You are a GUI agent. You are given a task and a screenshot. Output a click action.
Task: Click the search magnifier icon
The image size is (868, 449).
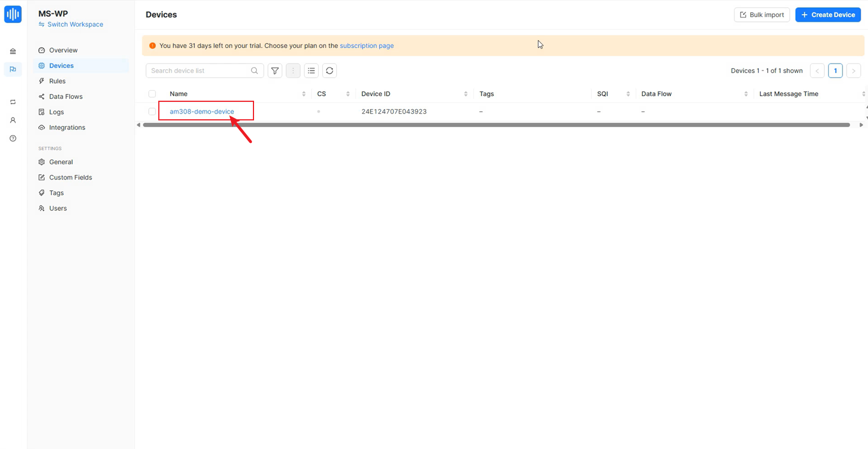255,70
